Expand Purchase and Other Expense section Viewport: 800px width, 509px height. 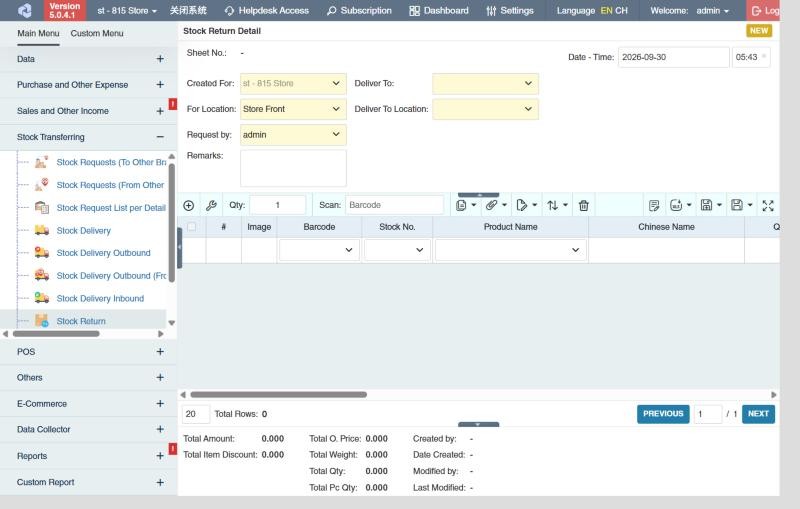160,84
